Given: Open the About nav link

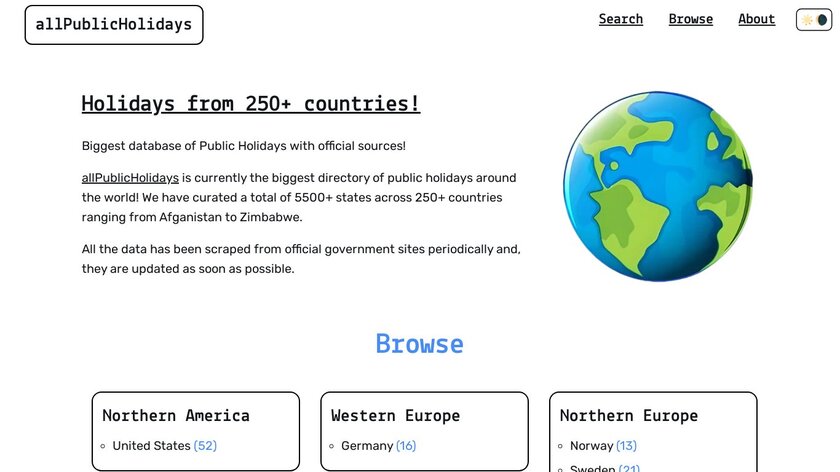Looking at the screenshot, I should pos(756,19).
